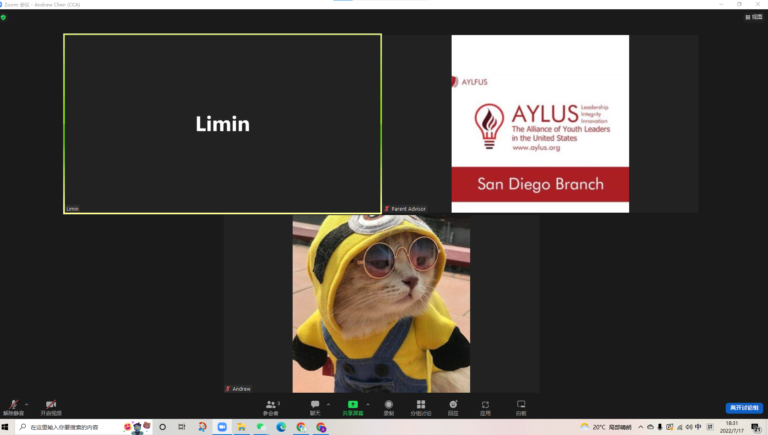This screenshot has width=768, height=435.
Task: Open Cortana circle icon on taskbar
Action: pyautogui.click(x=163, y=427)
